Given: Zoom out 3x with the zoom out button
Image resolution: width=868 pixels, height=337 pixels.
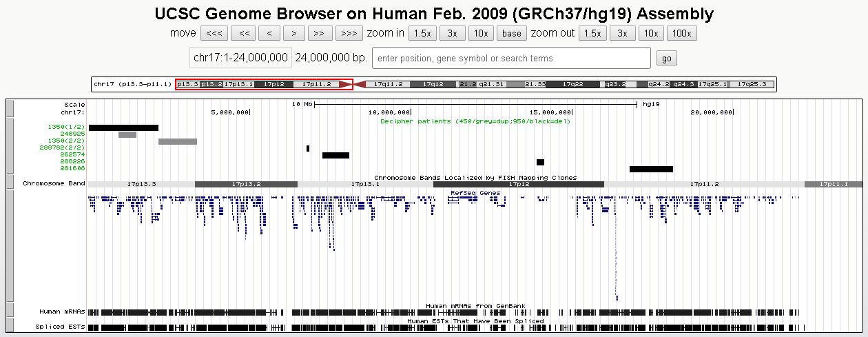Looking at the screenshot, I should point(622,33).
